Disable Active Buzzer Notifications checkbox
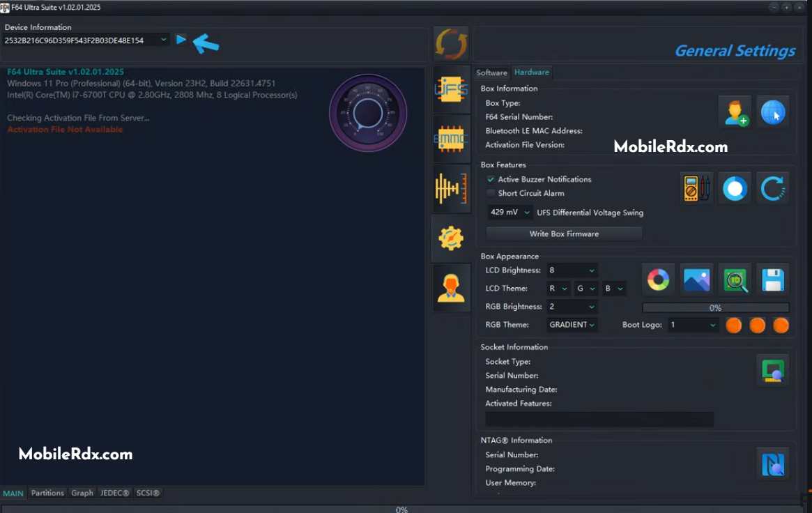812x513 pixels. [x=491, y=179]
